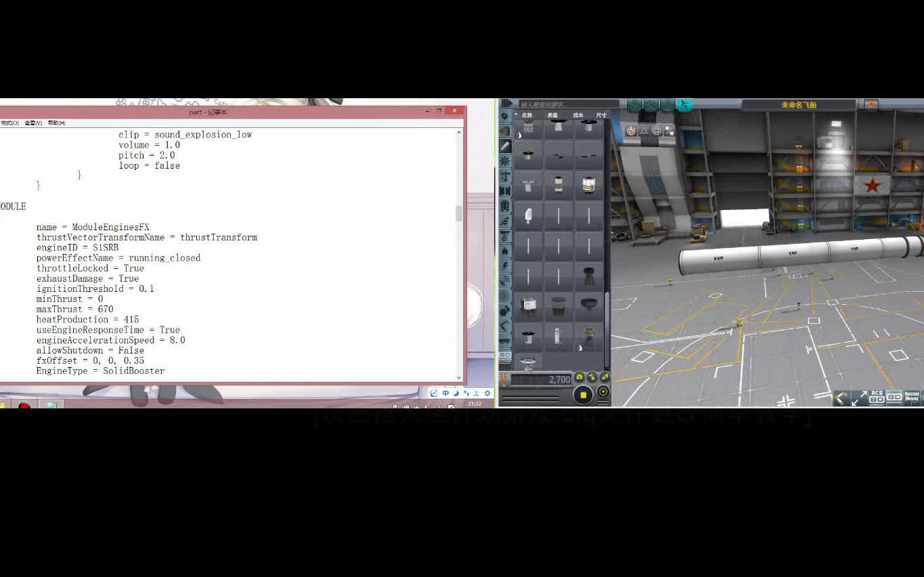Click the line 'engineID = S1SRB'
Screen dimensions: 924x577
[78, 248]
